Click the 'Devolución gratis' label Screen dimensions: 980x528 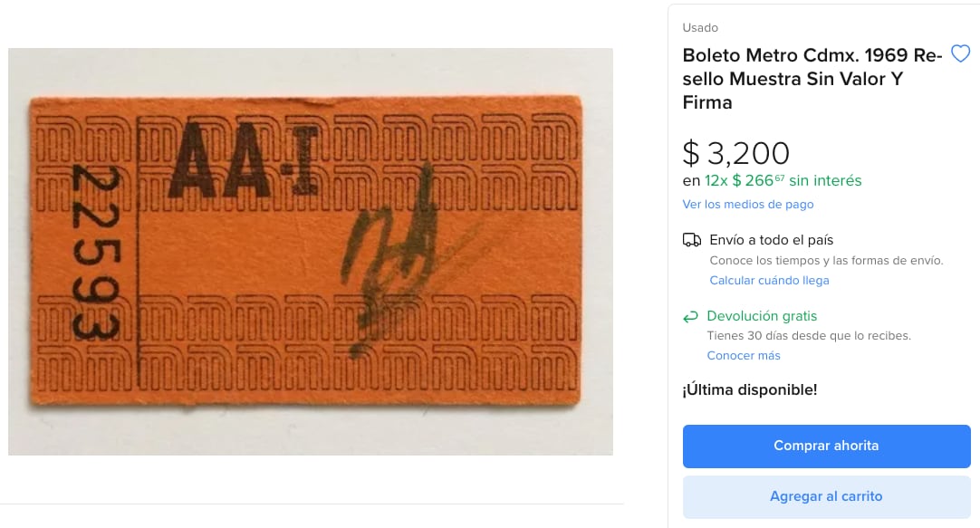coord(762,316)
